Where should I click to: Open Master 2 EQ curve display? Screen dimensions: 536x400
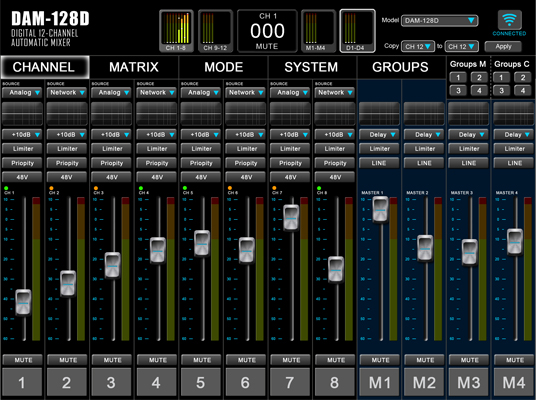tap(424, 114)
